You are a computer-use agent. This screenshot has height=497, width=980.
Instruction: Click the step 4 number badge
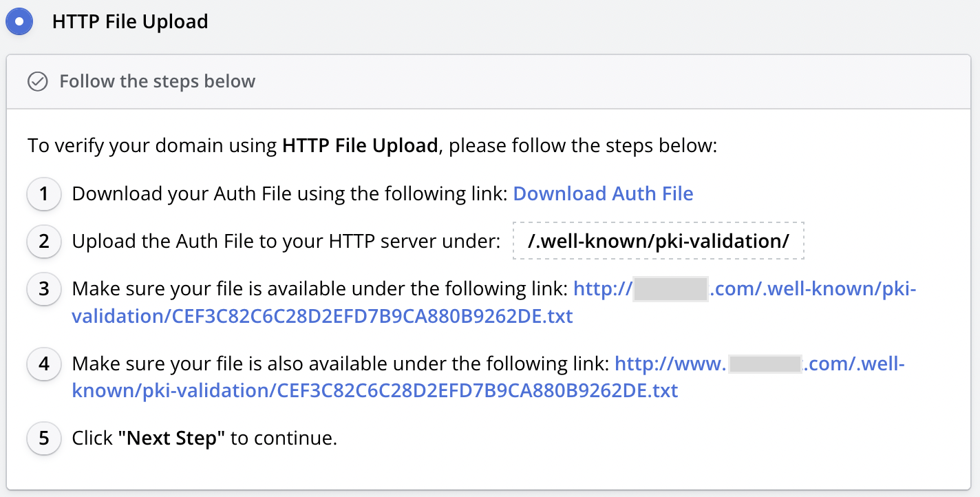point(44,363)
